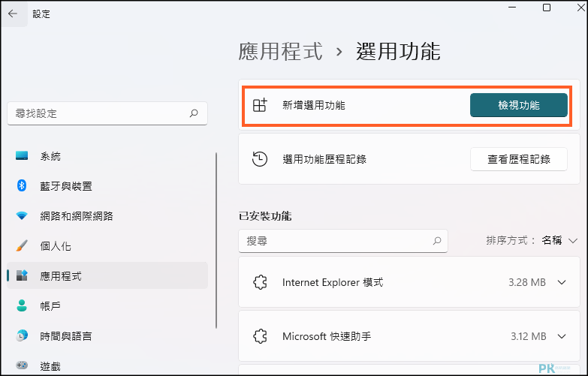The height and width of the screenshot is (376, 588).
Task: Expand the Internet Explorer 模式 entry chevron
Action: point(562,282)
